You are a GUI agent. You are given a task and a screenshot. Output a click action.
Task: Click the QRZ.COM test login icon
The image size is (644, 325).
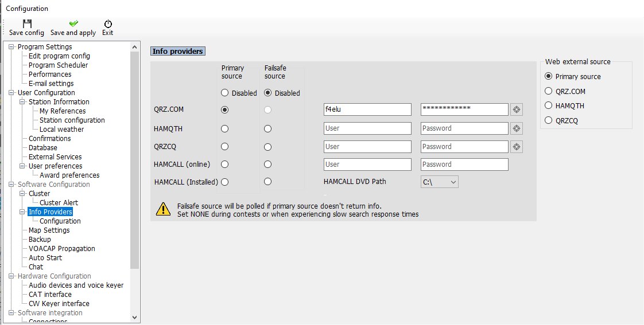[x=517, y=109]
